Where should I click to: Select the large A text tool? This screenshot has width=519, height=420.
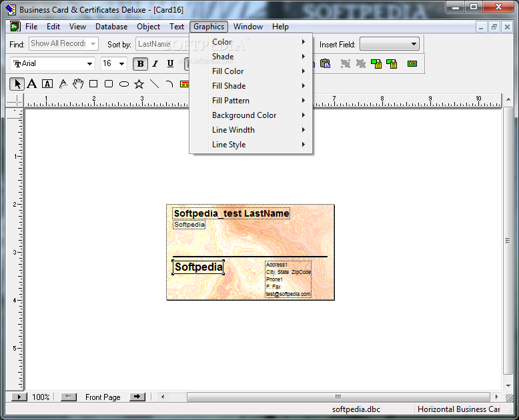32,84
